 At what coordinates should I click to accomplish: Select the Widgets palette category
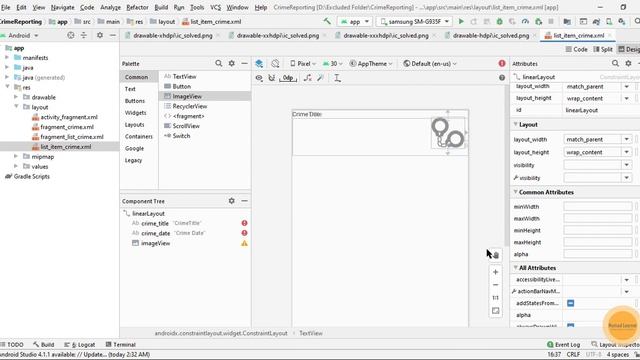(136, 113)
